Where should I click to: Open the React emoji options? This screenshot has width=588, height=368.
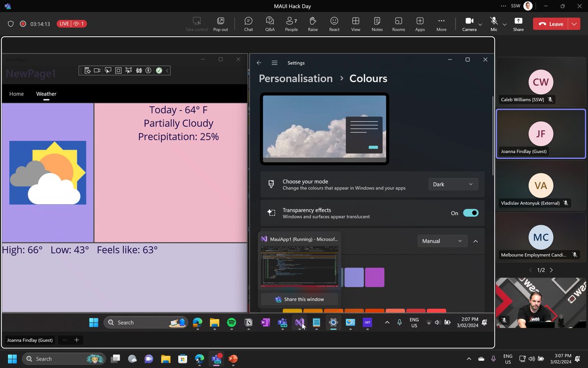tap(334, 24)
